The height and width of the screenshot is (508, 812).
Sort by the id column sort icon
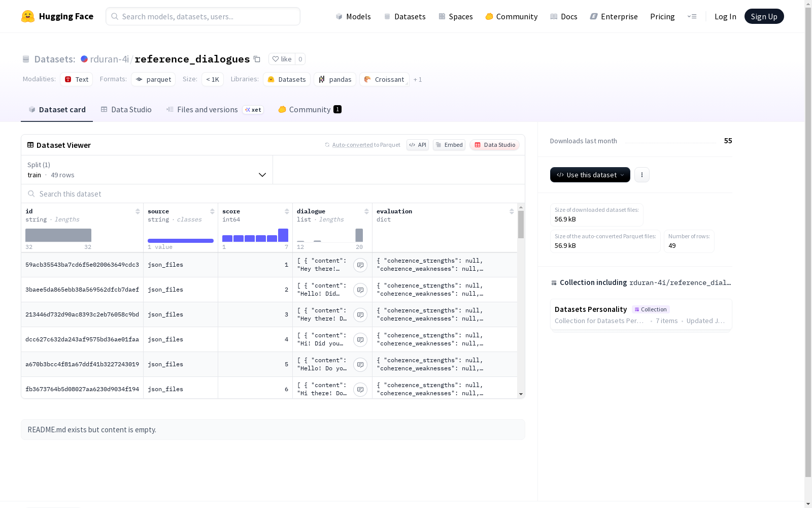138,211
